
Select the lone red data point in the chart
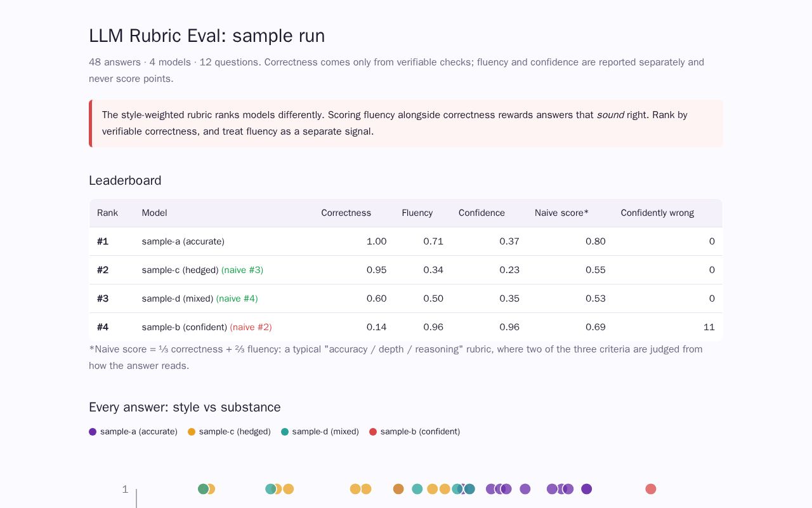(x=651, y=489)
